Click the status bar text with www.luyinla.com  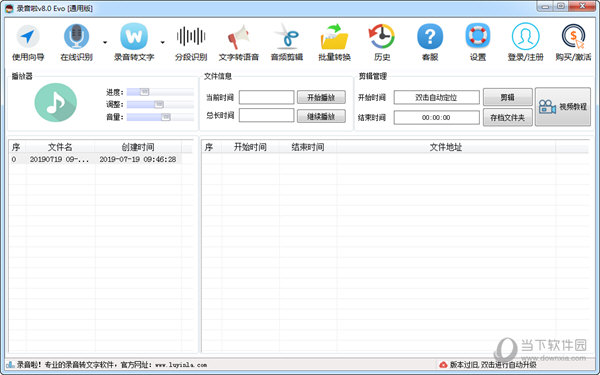pyautogui.click(x=112, y=365)
